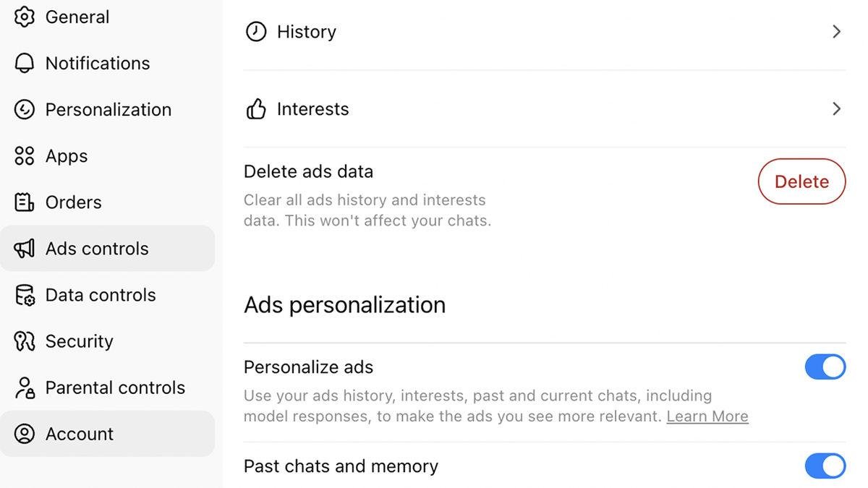The image size is (868, 488).
Task: Switch to the Data controls section
Action: 101,295
